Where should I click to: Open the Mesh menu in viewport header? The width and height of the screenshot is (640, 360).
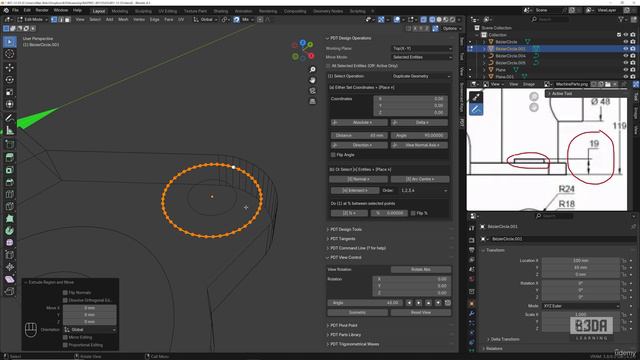pyautogui.click(x=123, y=19)
